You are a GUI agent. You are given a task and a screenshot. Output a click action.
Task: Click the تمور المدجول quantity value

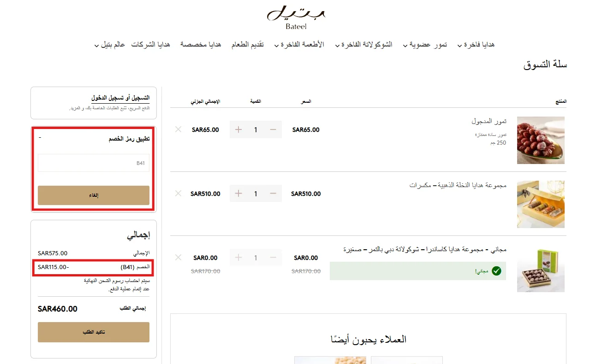256,130
